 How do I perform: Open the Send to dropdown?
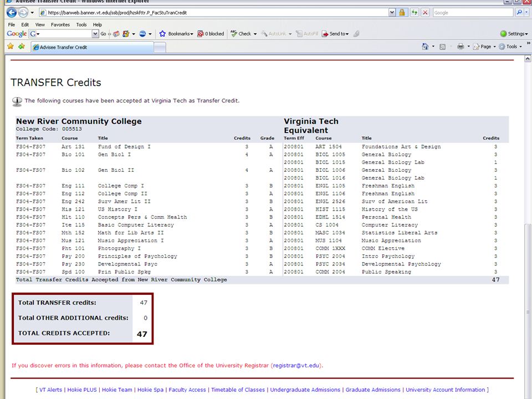335,34
